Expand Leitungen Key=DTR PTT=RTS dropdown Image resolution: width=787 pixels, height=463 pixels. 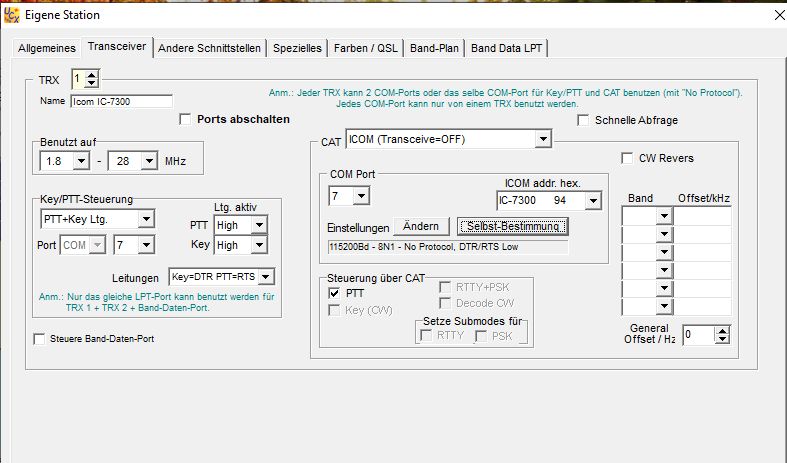point(266,277)
